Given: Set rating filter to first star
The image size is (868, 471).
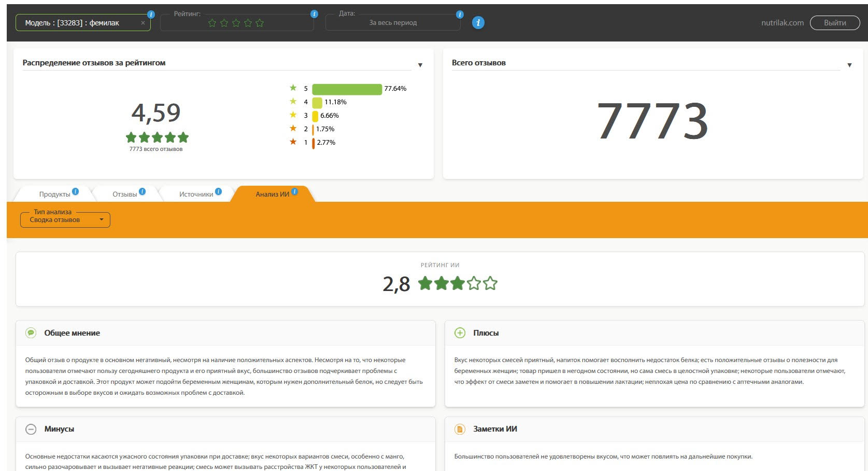Looking at the screenshot, I should pos(212,23).
